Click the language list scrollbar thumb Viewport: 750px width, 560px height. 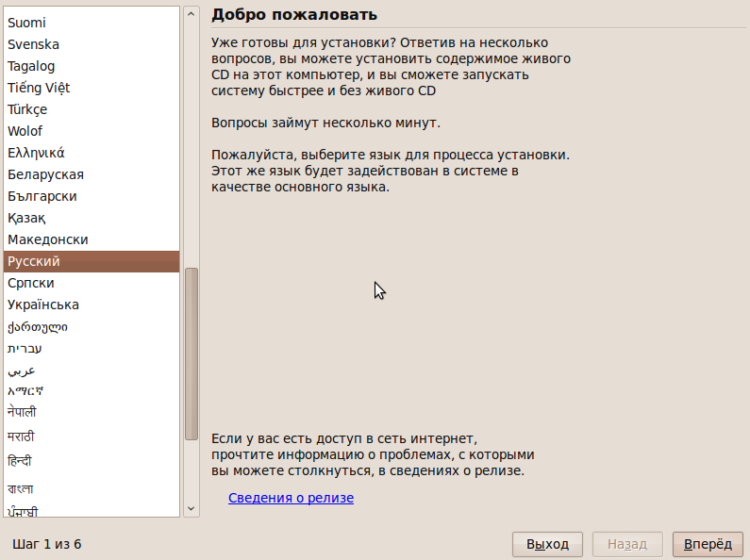[x=192, y=354]
